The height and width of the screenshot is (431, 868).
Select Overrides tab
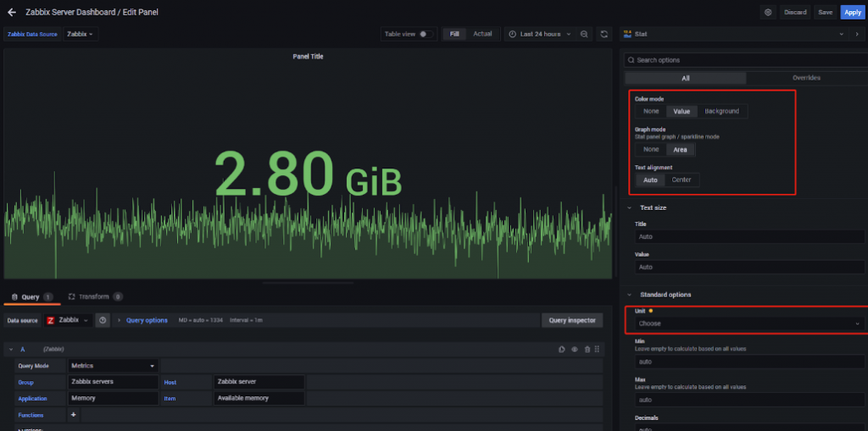806,78
